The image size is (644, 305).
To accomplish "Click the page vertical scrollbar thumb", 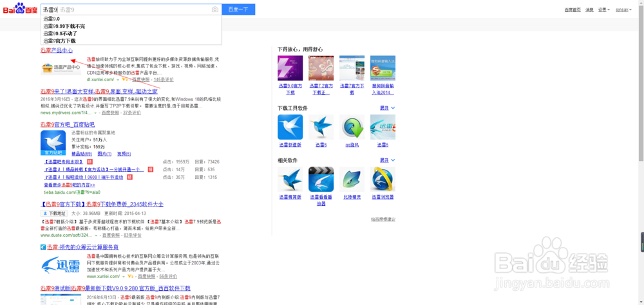I will tap(641, 83).
